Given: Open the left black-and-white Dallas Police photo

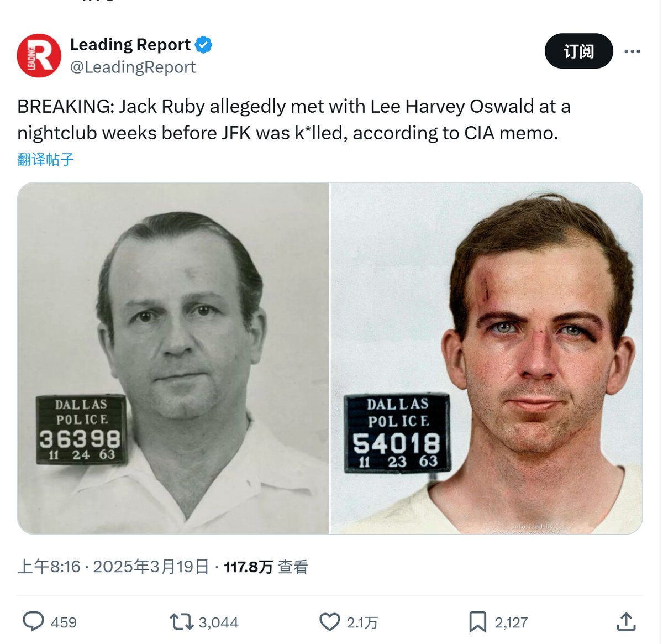Looking at the screenshot, I should (173, 358).
